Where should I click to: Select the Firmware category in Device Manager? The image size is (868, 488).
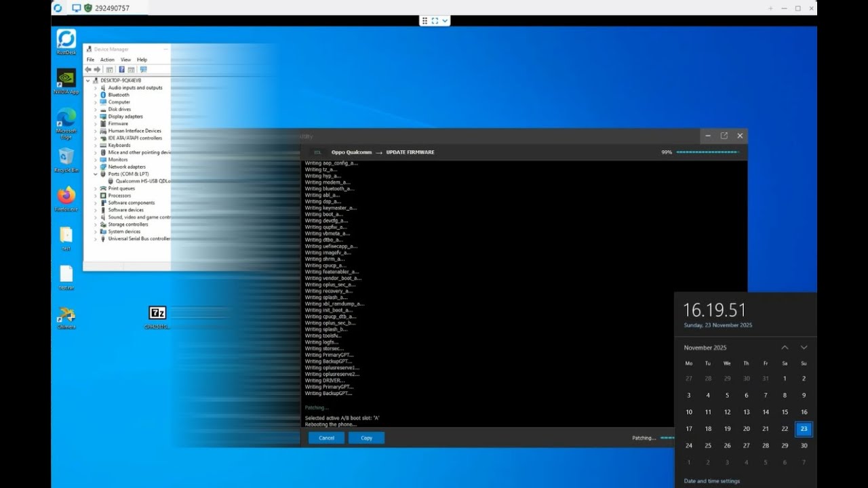pos(118,123)
